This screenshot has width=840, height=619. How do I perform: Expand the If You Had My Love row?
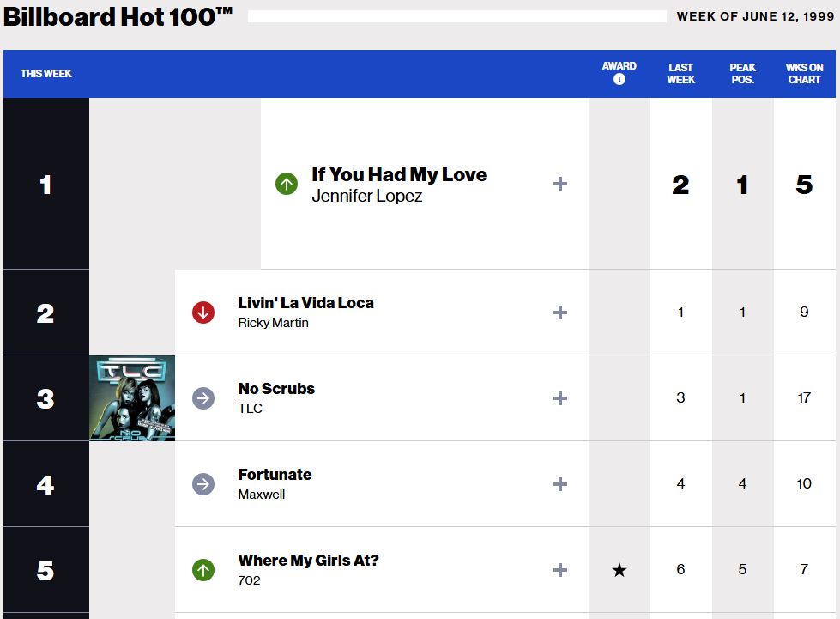click(x=560, y=184)
